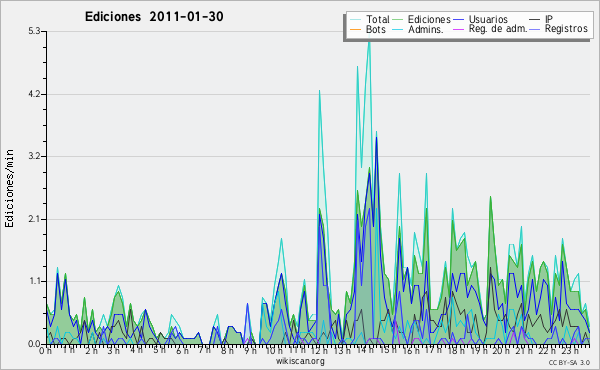Click the 'Bots' legend label
The width and height of the screenshot is (600, 370).
pyautogui.click(x=375, y=29)
